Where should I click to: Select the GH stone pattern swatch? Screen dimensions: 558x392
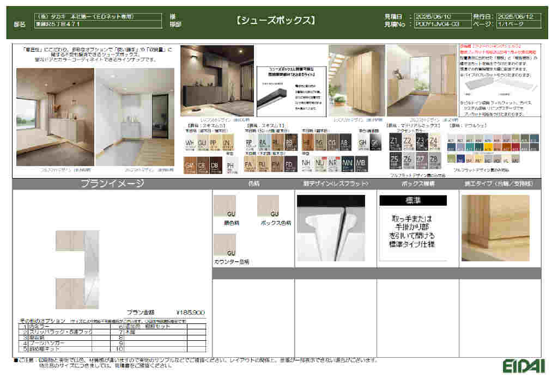(362, 143)
